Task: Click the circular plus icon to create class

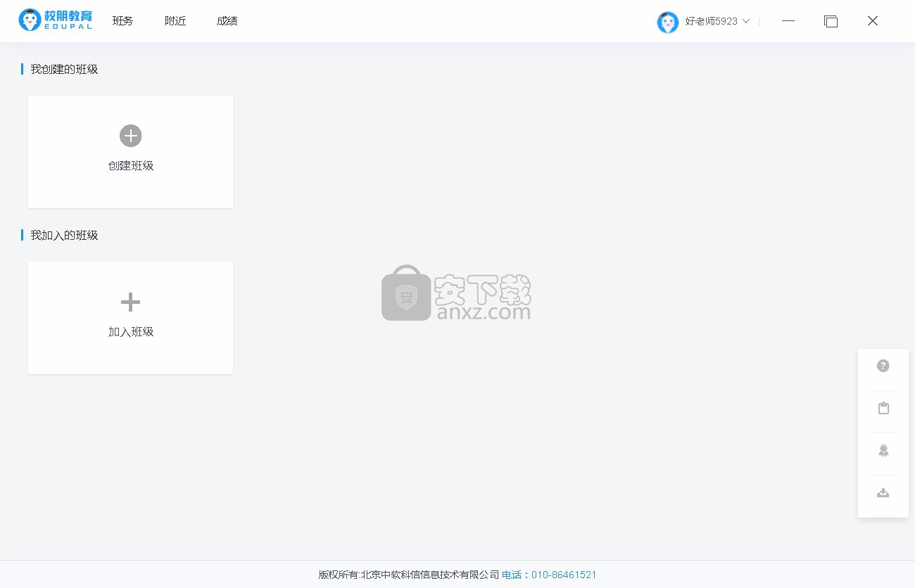Action: pos(130,136)
